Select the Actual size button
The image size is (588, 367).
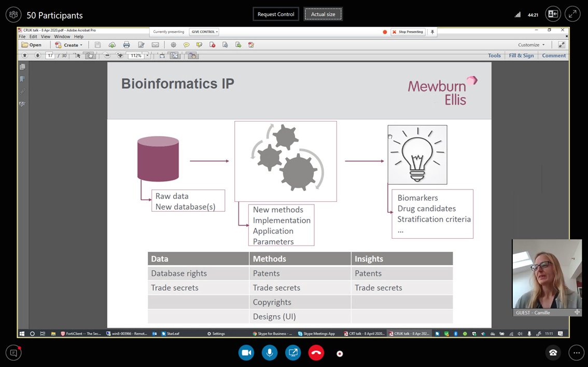coord(323,14)
